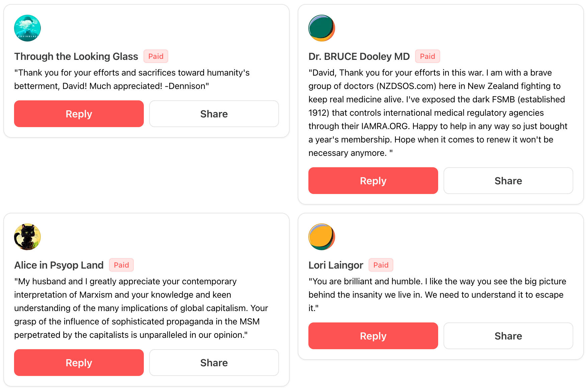
Task: Click Through the Looking Glass avatar
Action: click(x=27, y=28)
